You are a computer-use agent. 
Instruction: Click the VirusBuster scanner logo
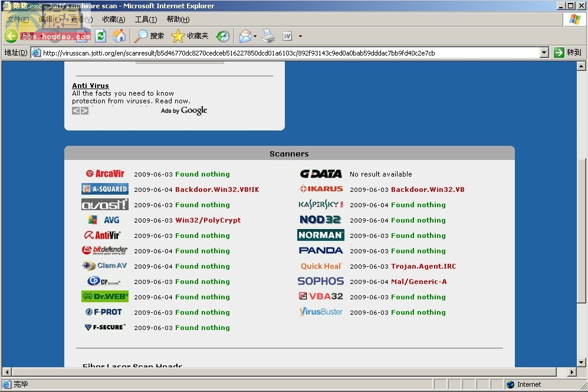[321, 312]
